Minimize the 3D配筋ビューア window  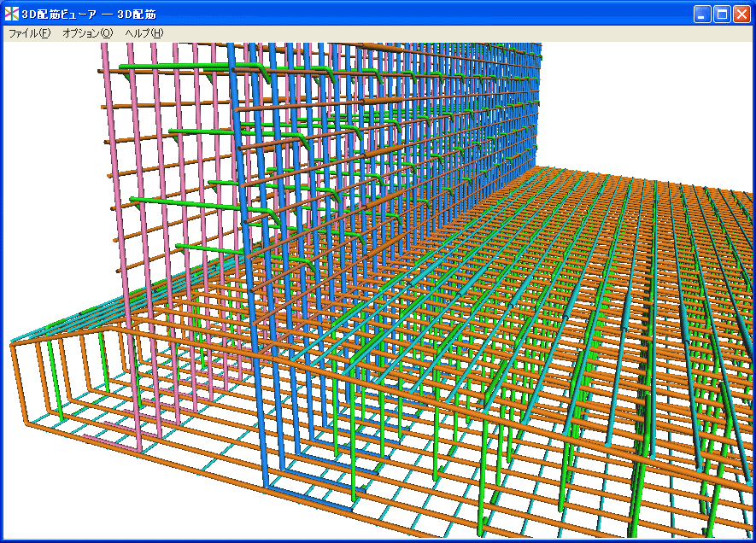(x=702, y=14)
